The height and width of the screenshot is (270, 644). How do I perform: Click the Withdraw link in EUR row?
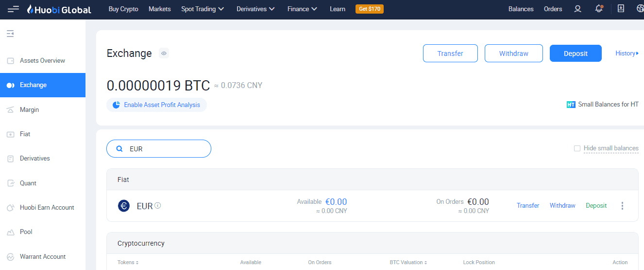[562, 206]
